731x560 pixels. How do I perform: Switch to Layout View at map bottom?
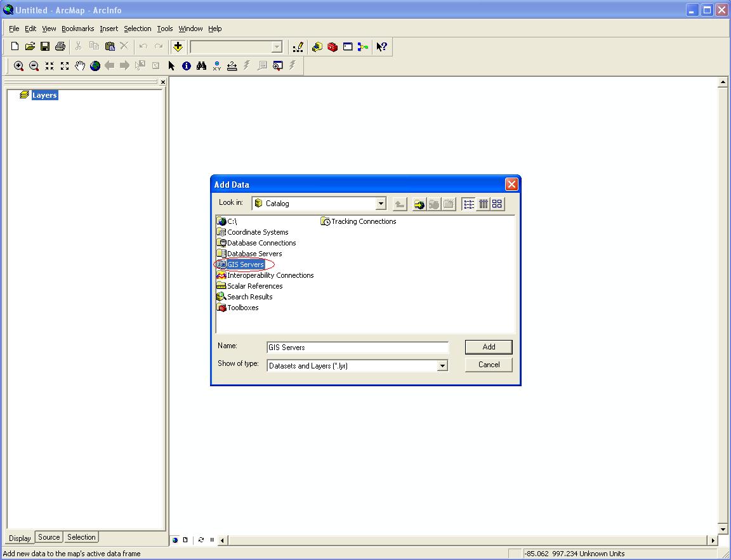pyautogui.click(x=185, y=540)
